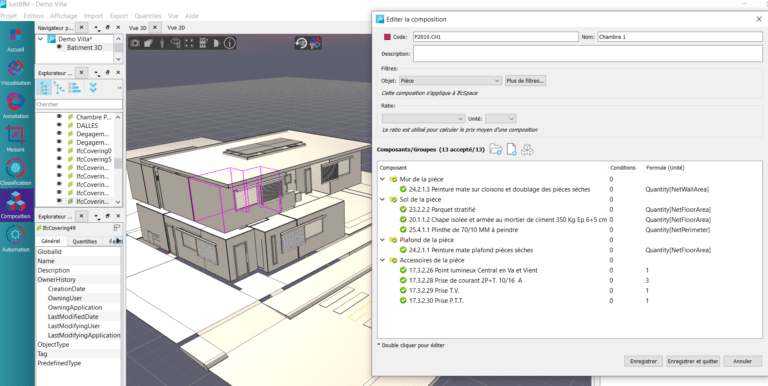Image resolution: width=768 pixels, height=386 pixels.
Task: Open the Objet dropdown showing Pièce
Action: click(x=450, y=80)
